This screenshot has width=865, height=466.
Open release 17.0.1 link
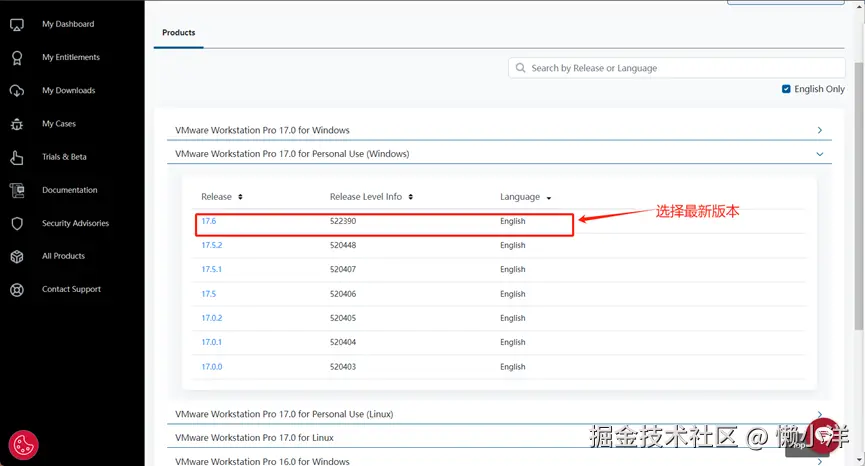[211, 342]
